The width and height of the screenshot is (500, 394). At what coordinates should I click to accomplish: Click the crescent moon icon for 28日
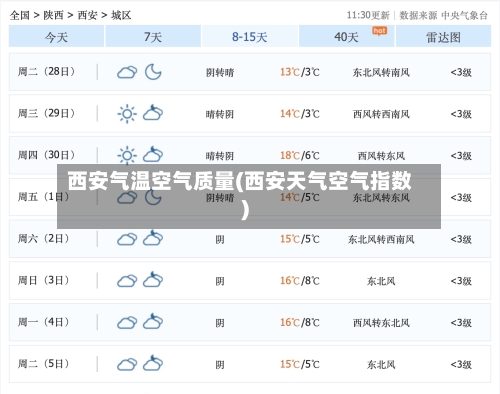pyautogui.click(x=153, y=72)
